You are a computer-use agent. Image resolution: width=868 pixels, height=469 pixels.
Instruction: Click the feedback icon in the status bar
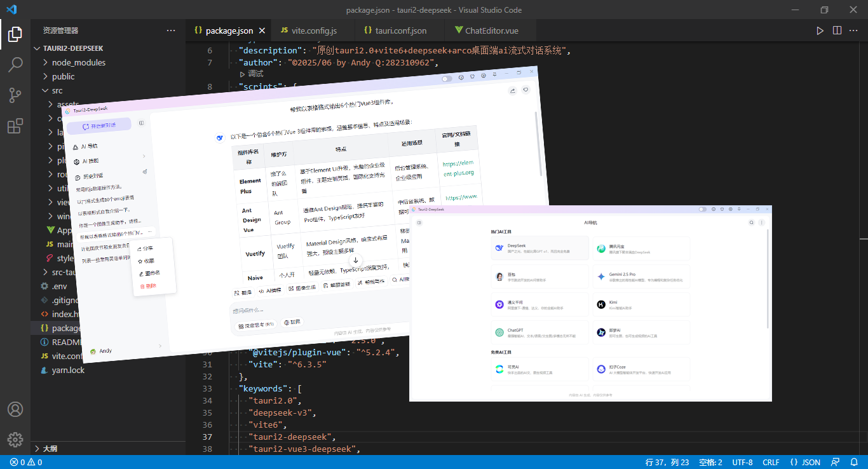(836, 462)
